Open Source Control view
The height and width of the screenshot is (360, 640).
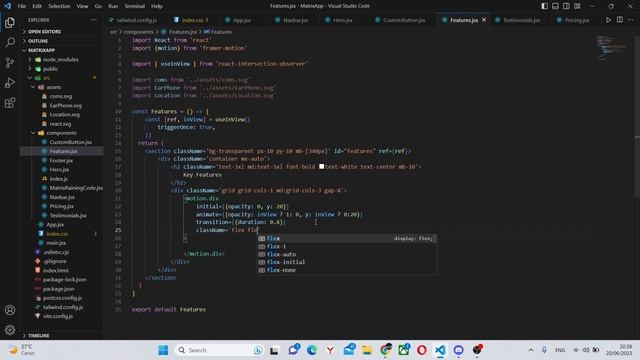click(x=10, y=62)
